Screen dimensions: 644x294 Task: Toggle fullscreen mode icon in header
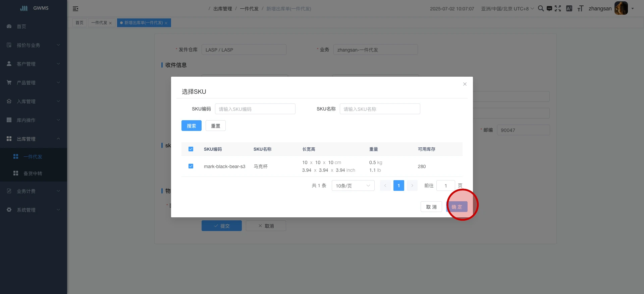(x=558, y=9)
